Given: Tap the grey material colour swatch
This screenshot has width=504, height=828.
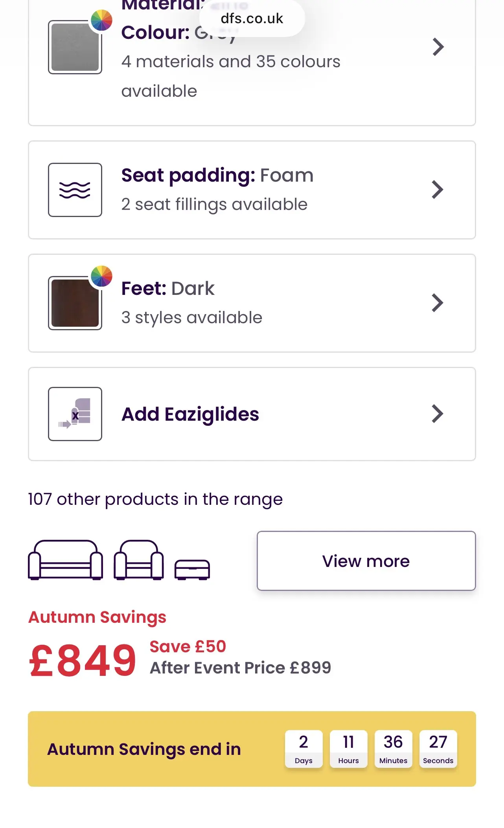Looking at the screenshot, I should pyautogui.click(x=75, y=48).
